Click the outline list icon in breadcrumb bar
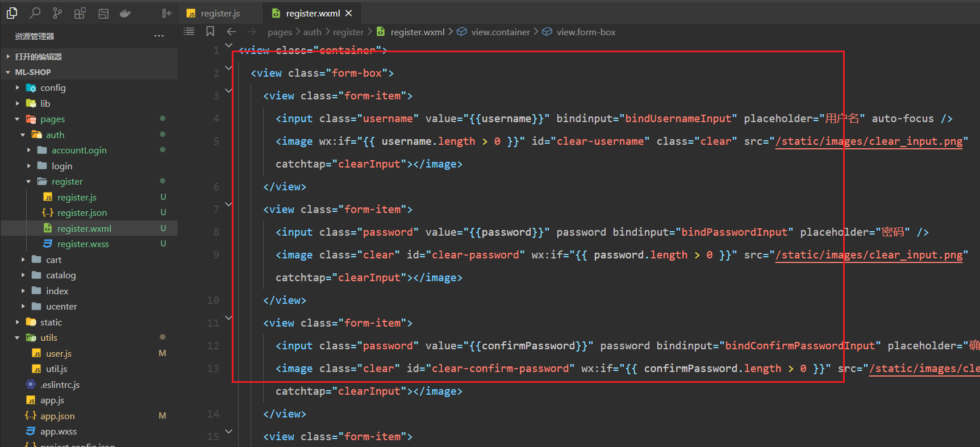Screen dimensions: 980x447 pyautogui.click(x=189, y=32)
